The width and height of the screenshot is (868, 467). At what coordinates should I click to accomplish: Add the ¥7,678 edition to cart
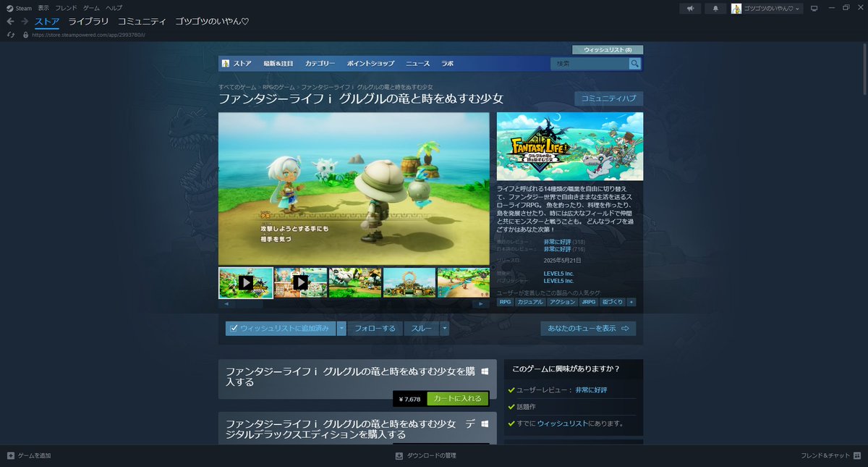pos(458,399)
